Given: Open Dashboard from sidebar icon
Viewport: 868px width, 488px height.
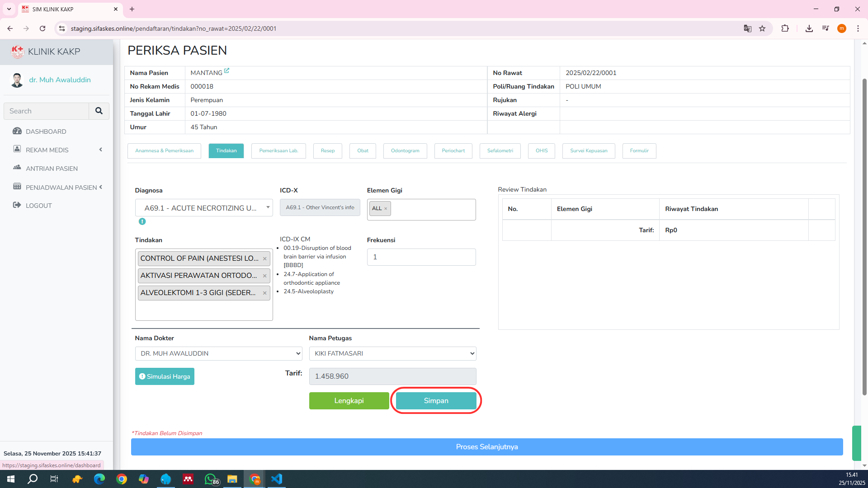Looking at the screenshot, I should (17, 131).
